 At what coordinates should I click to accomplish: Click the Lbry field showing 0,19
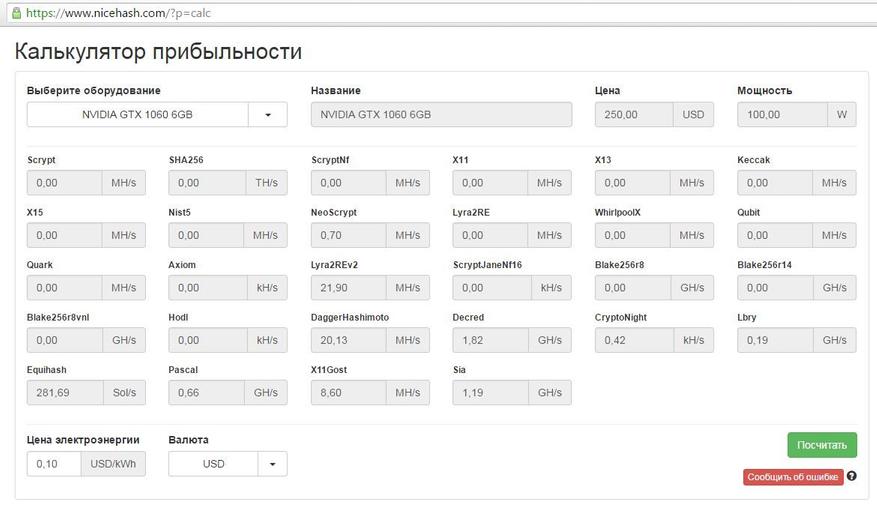[x=775, y=341]
